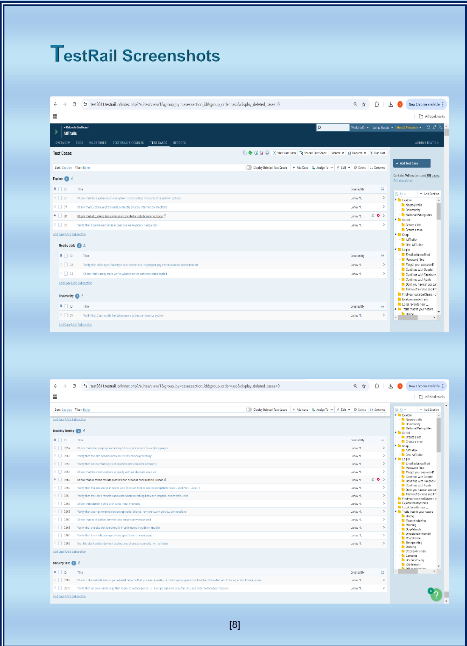Collapse the Login folder in upper sections tree

(396, 250)
